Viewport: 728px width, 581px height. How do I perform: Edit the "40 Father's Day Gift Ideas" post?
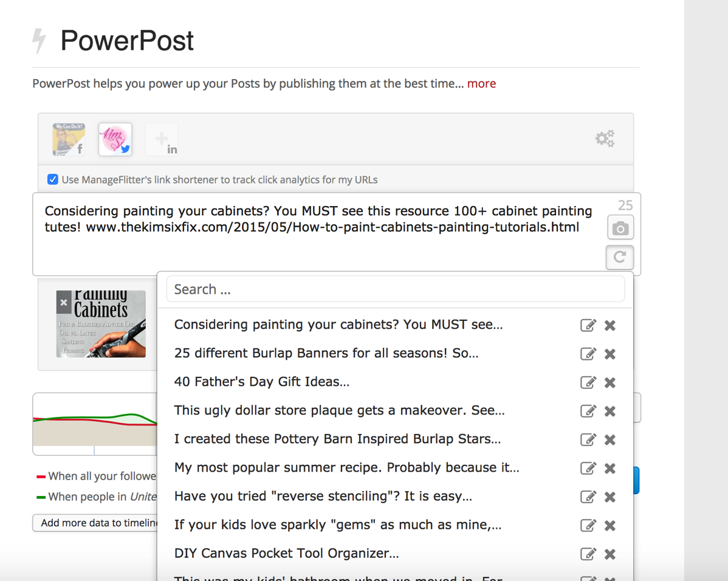(588, 382)
